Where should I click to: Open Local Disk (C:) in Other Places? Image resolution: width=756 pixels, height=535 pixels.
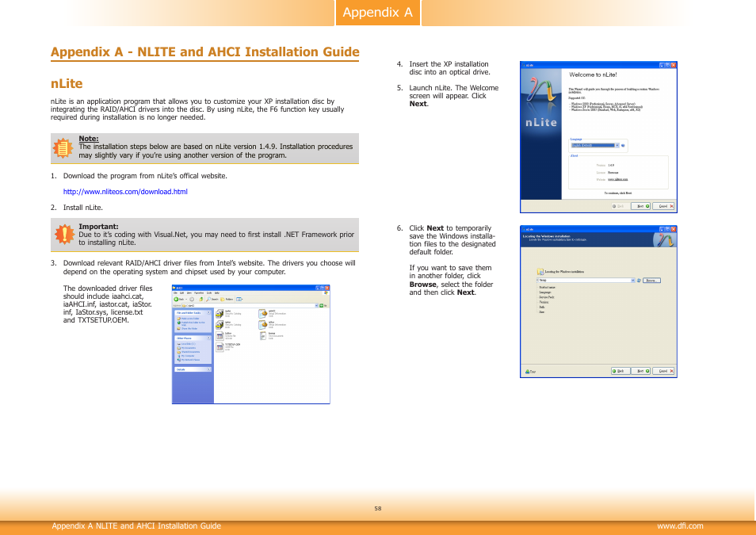[186, 344]
